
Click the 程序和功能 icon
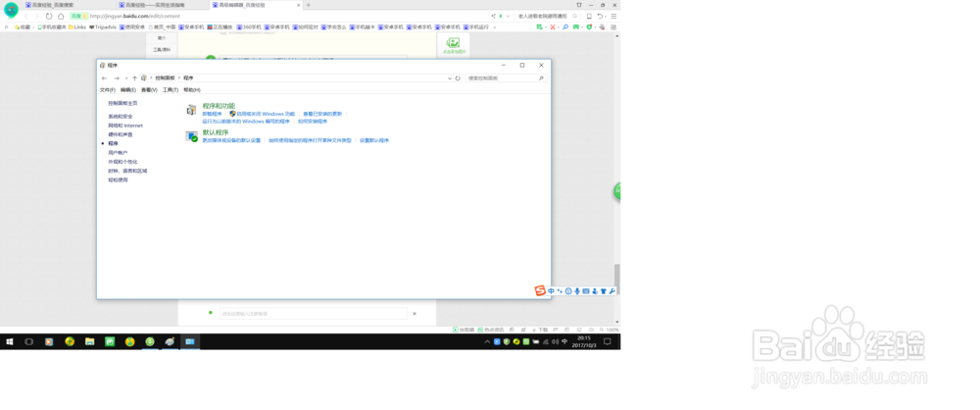191,110
